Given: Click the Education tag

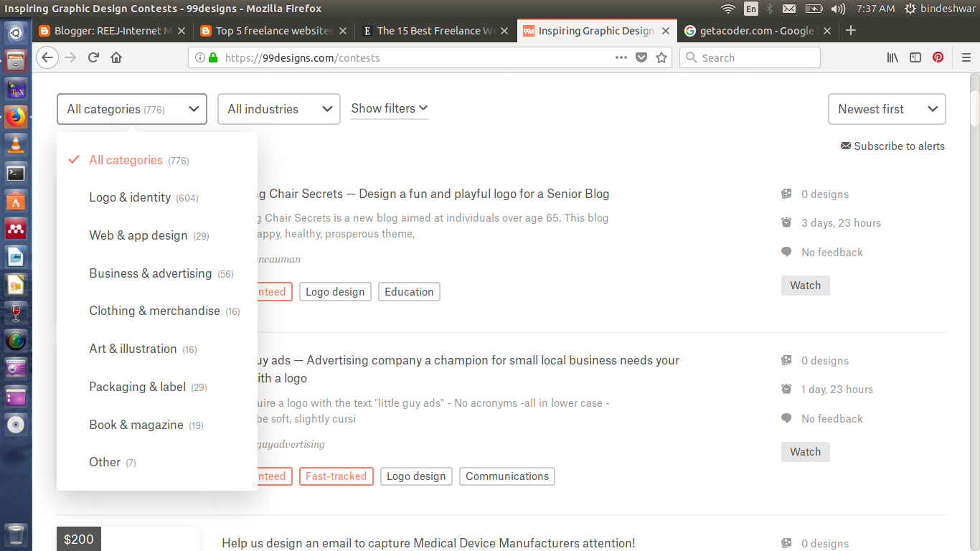Looking at the screenshot, I should click(x=409, y=292).
